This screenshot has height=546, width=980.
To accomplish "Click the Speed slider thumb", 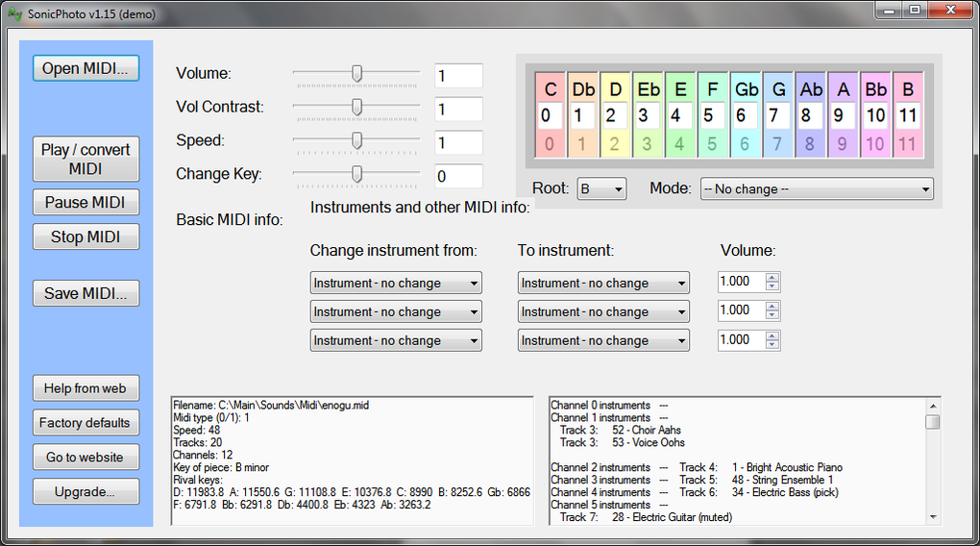I will click(356, 140).
